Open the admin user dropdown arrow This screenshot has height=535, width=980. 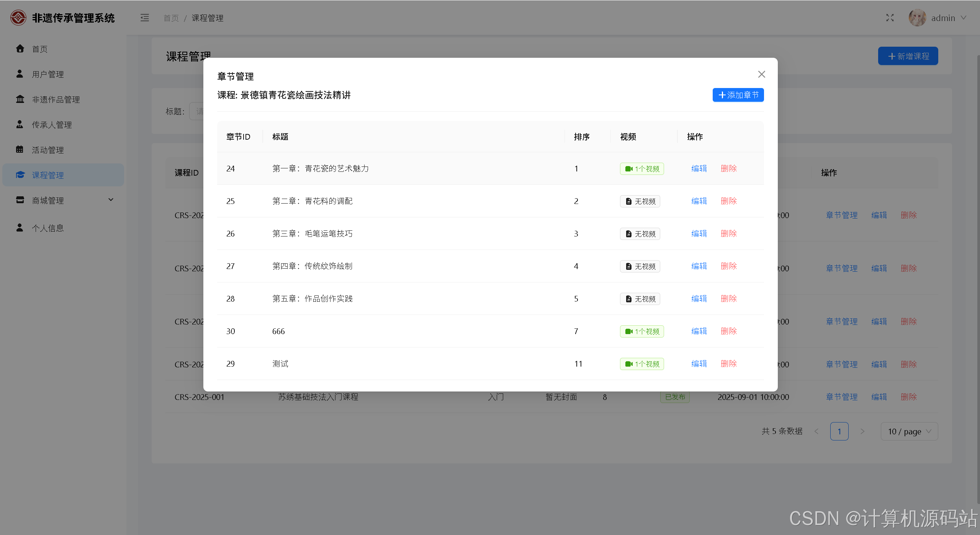point(964,18)
